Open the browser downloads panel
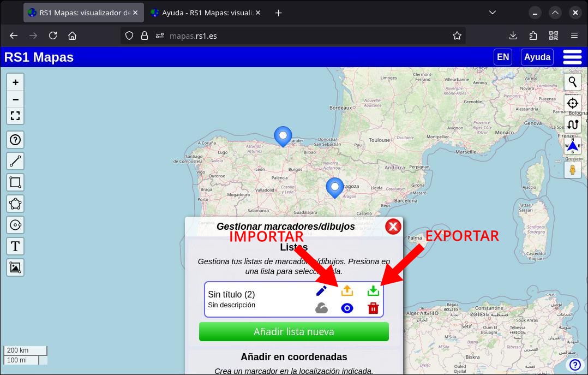 click(513, 35)
